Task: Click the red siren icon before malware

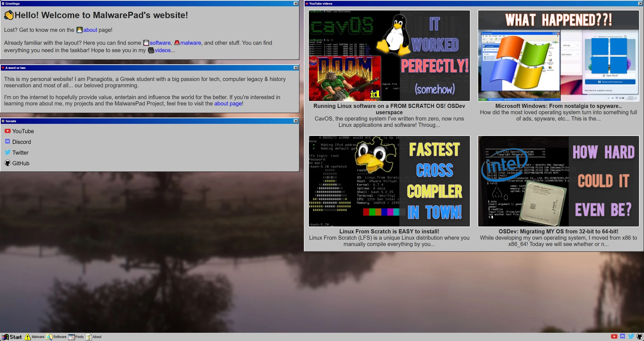Action: 177,43
